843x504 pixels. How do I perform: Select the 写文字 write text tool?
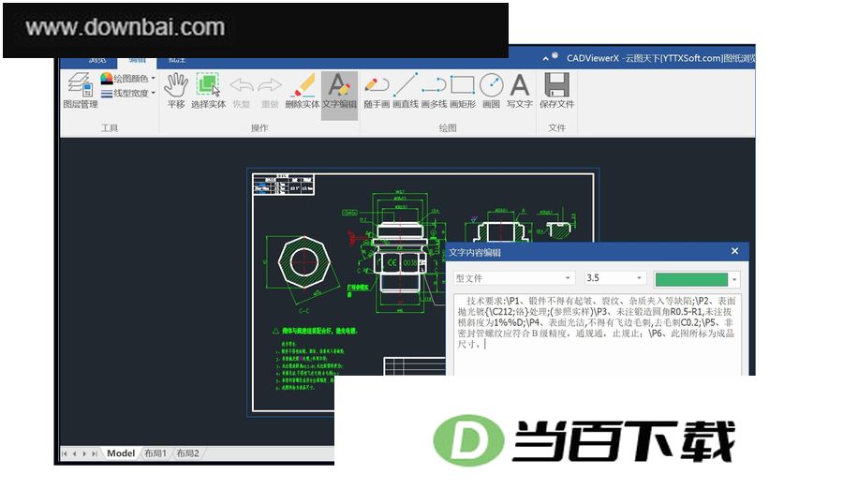coord(519,90)
